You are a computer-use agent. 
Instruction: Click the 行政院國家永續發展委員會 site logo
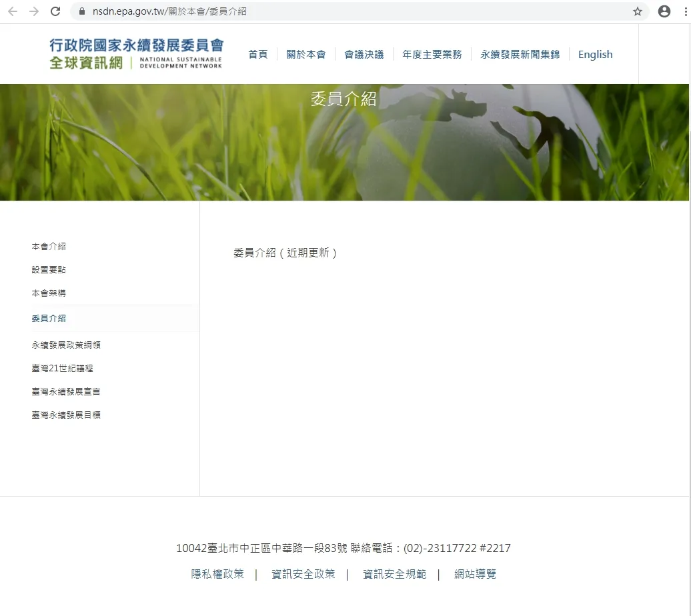137,54
